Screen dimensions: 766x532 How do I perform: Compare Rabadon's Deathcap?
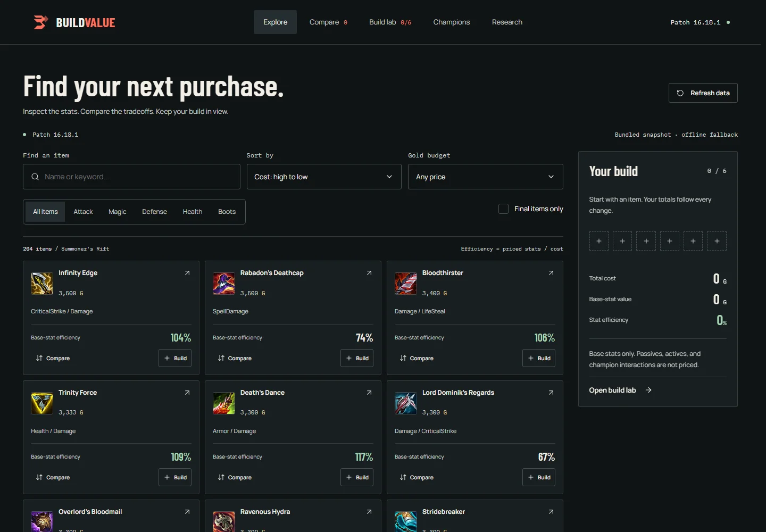235,358
